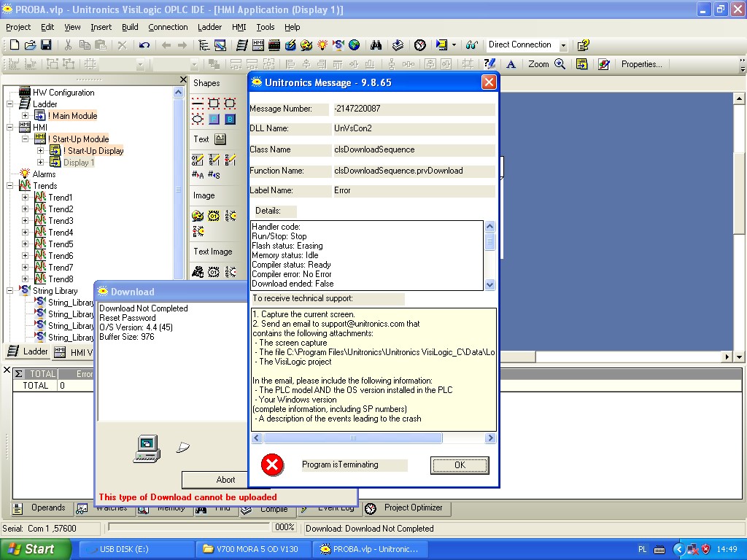The image size is (747, 560).
Task: Click the red error X icon in message
Action: point(273,464)
